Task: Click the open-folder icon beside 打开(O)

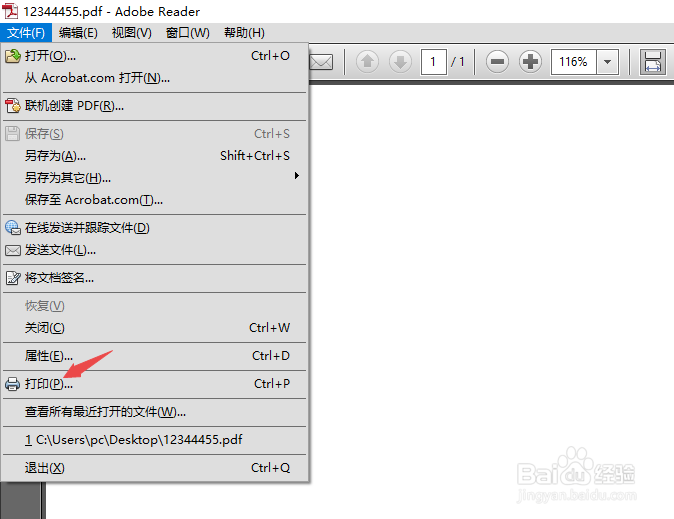Action: pos(12,56)
